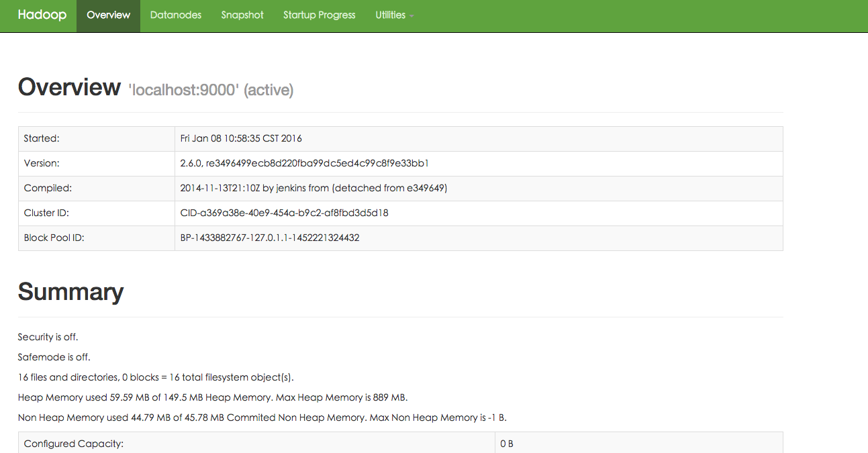Click the Hadoop brand link
This screenshot has height=453, width=868.
pyautogui.click(x=42, y=15)
